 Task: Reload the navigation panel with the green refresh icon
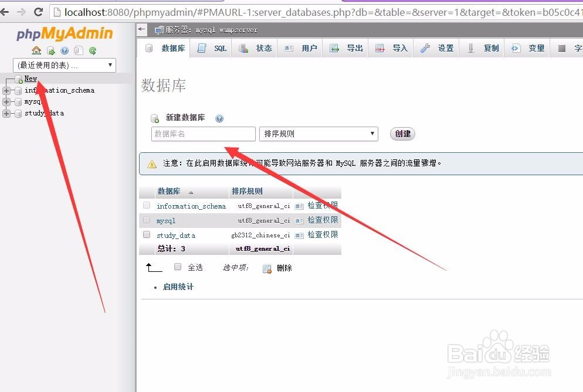pyautogui.click(x=93, y=50)
